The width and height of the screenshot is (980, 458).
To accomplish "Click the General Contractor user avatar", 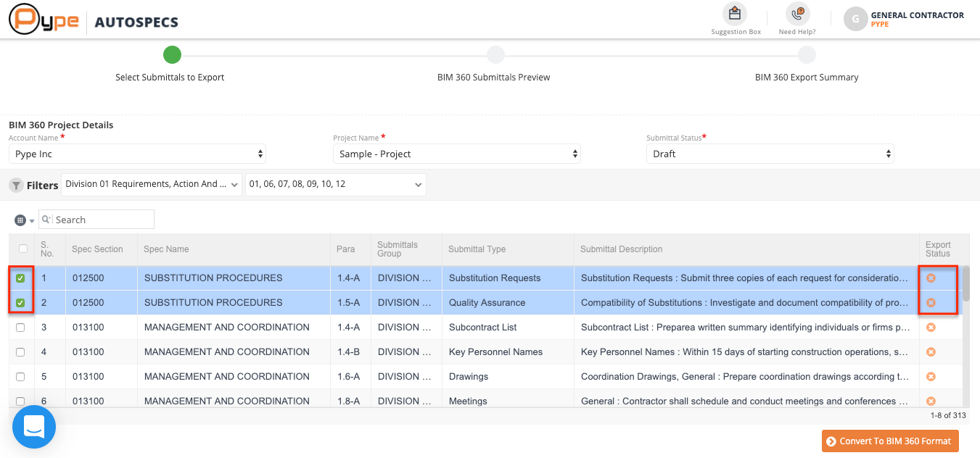I will tap(855, 20).
